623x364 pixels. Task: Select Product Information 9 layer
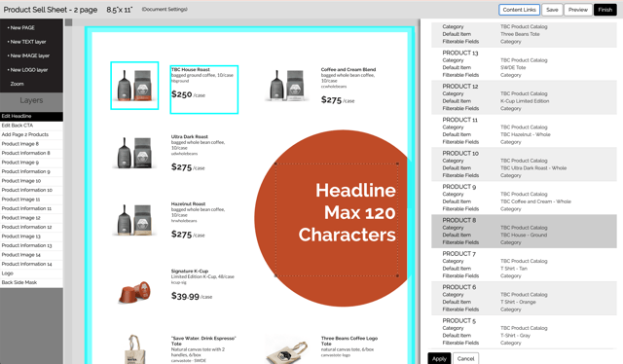[x=31, y=171]
